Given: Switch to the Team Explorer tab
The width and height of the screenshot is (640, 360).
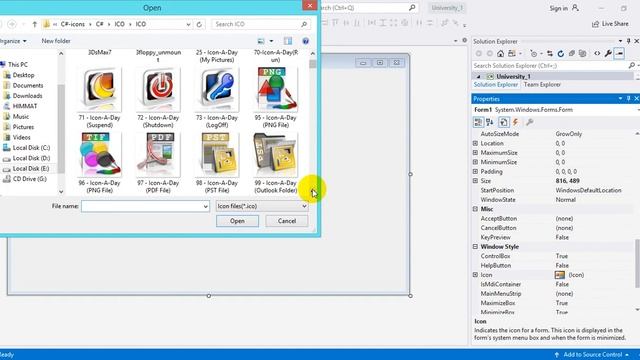Looking at the screenshot, I should tap(542, 85).
